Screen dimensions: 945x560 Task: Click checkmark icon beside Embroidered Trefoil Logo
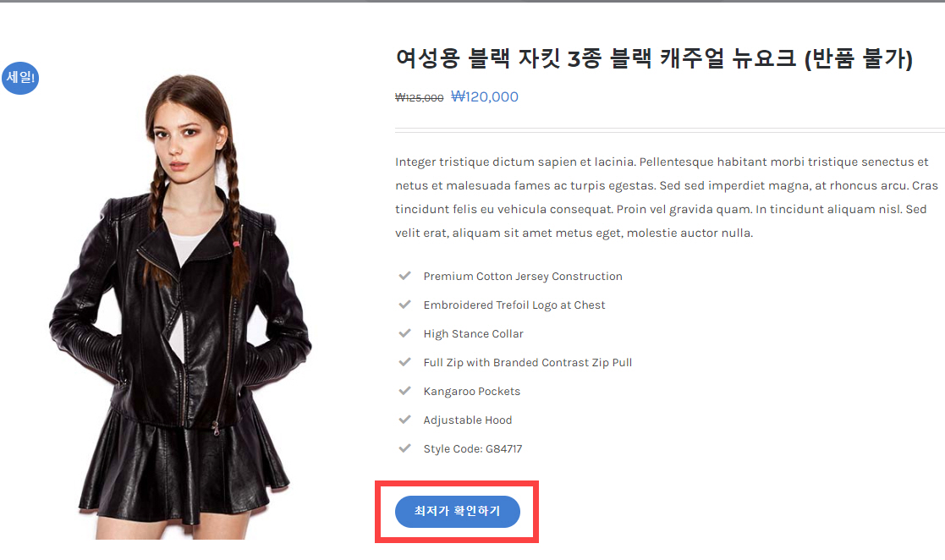[x=404, y=305]
